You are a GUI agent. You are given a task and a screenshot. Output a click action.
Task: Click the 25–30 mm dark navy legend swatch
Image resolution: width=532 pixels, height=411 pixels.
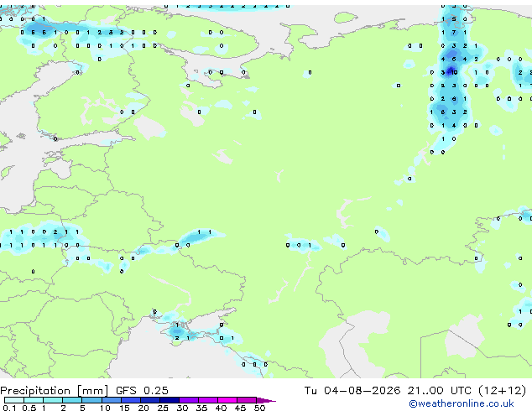tap(169, 400)
